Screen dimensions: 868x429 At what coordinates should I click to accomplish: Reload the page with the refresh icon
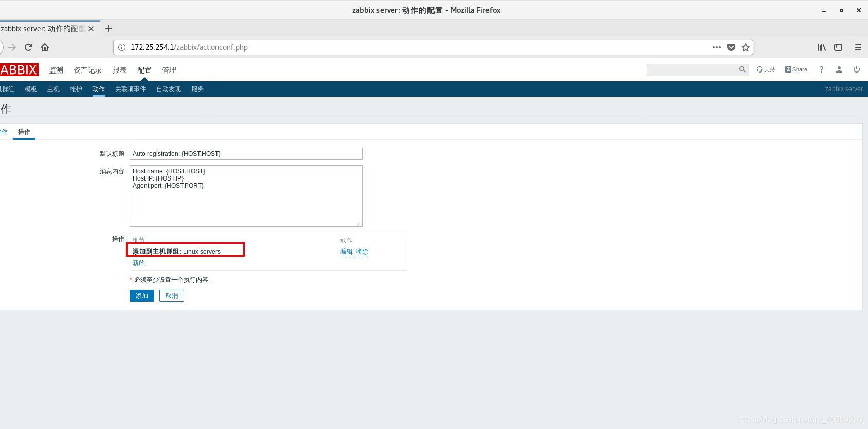28,47
